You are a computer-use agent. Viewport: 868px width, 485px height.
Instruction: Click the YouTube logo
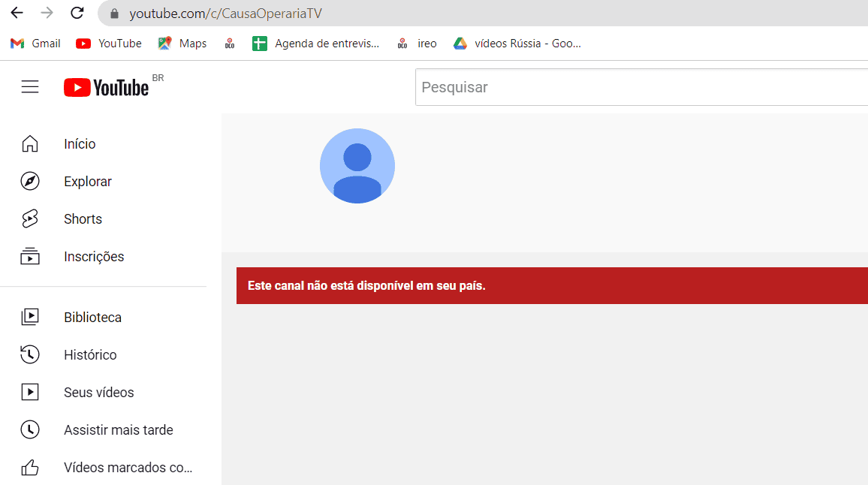pyautogui.click(x=107, y=88)
